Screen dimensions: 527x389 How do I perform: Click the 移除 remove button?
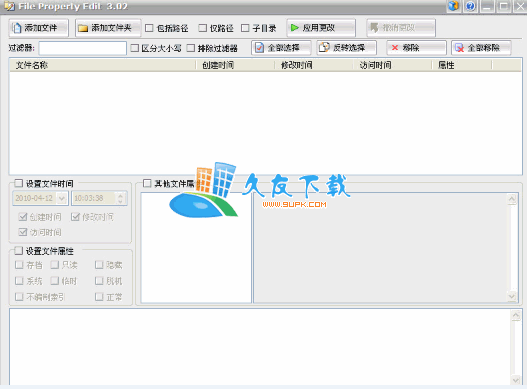click(416, 48)
